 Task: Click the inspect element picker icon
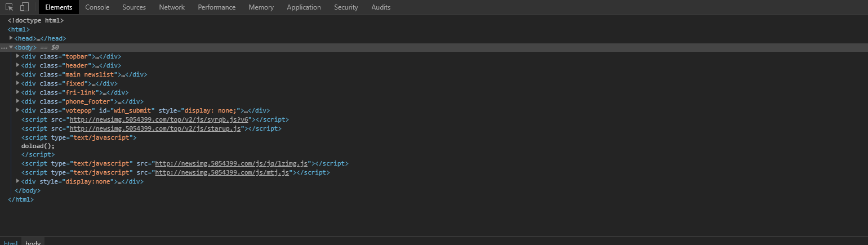coord(10,7)
